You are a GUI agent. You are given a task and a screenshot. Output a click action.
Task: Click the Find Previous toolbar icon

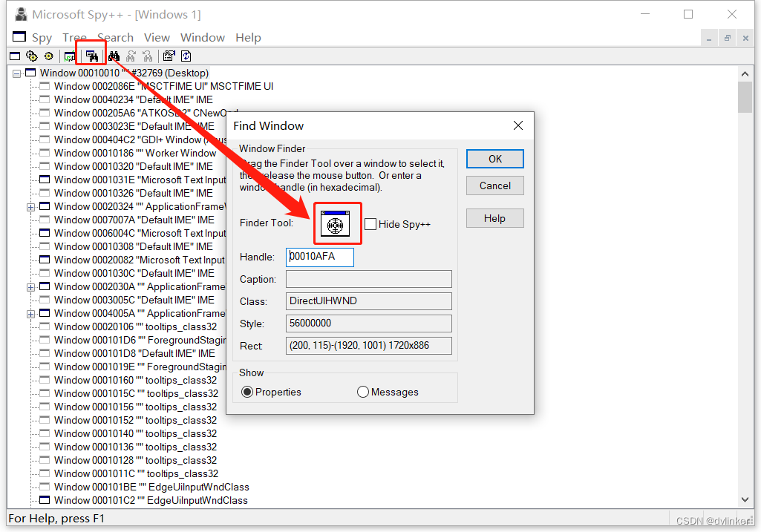(148, 56)
